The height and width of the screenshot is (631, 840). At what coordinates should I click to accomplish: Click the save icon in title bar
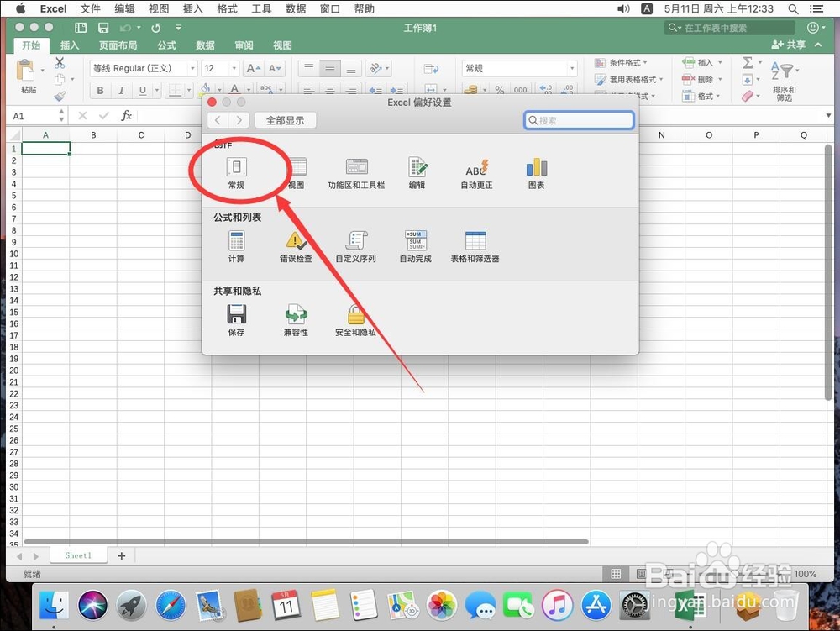pos(103,28)
